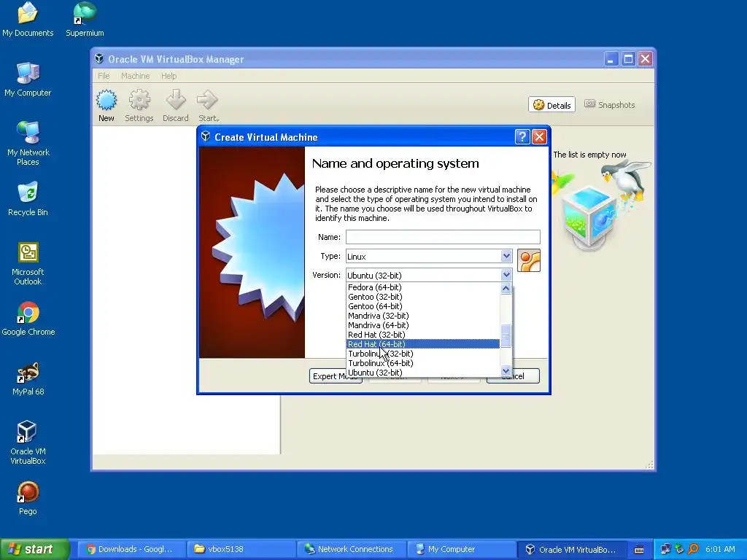Choose Gentoo (64-bit) from version list
Image resolution: width=747 pixels, height=560 pixels.
tap(422, 306)
